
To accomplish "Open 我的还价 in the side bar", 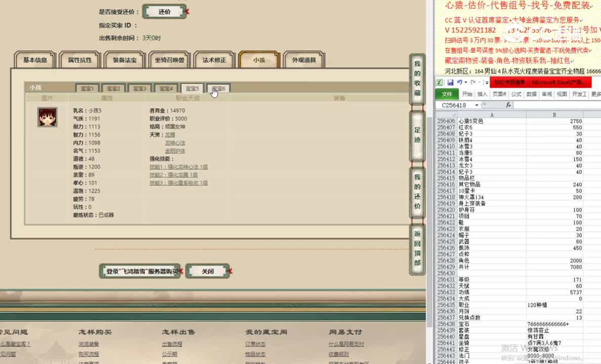I will coord(417,191).
